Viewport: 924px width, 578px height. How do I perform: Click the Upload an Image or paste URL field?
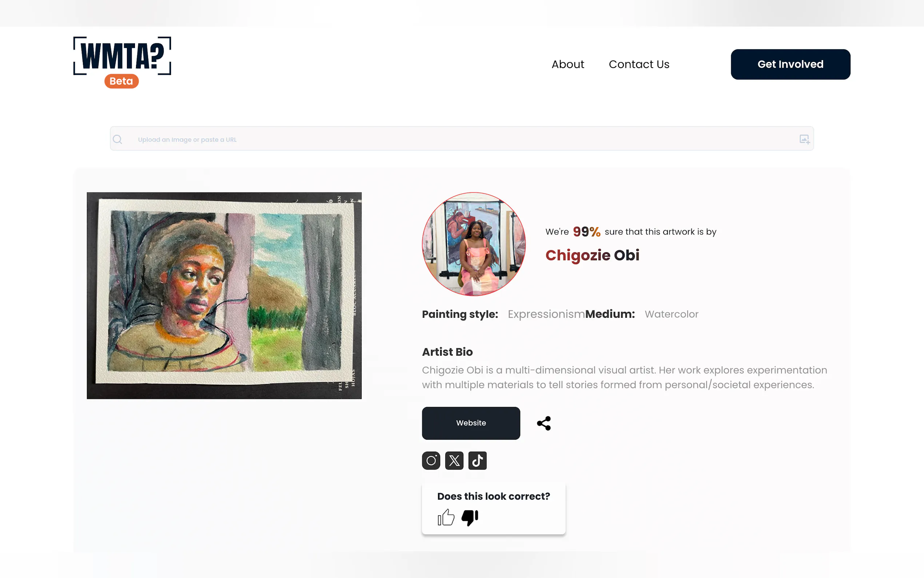[x=462, y=138]
